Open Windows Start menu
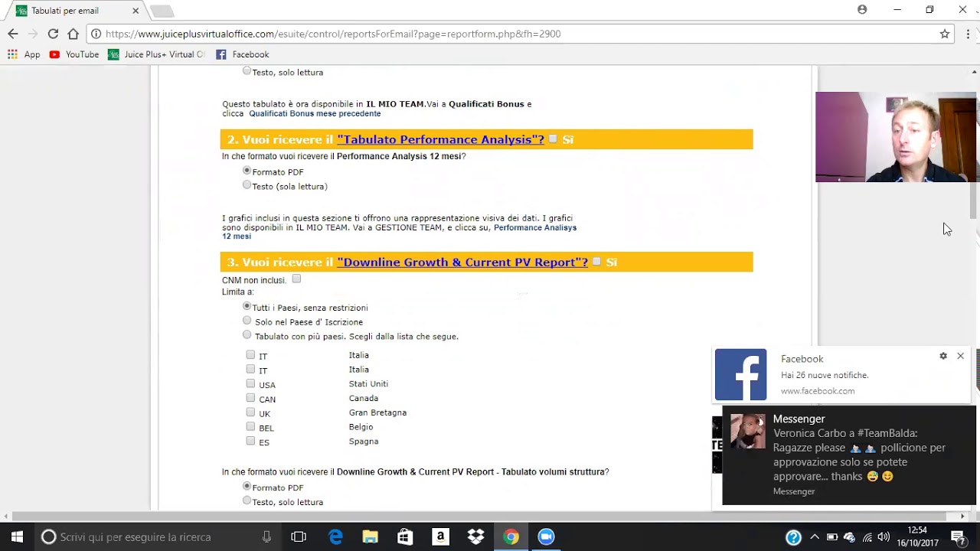980x551 pixels. [17, 536]
